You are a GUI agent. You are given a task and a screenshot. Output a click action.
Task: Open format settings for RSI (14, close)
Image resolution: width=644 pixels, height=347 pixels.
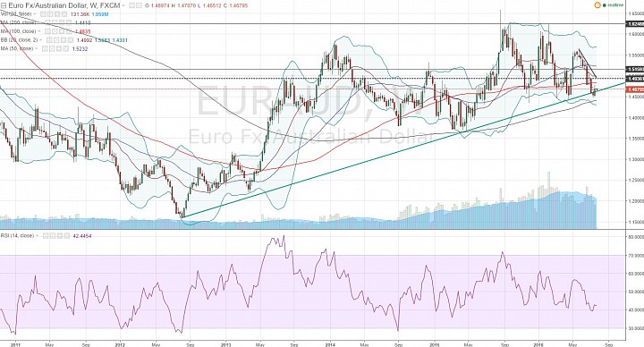point(53,236)
